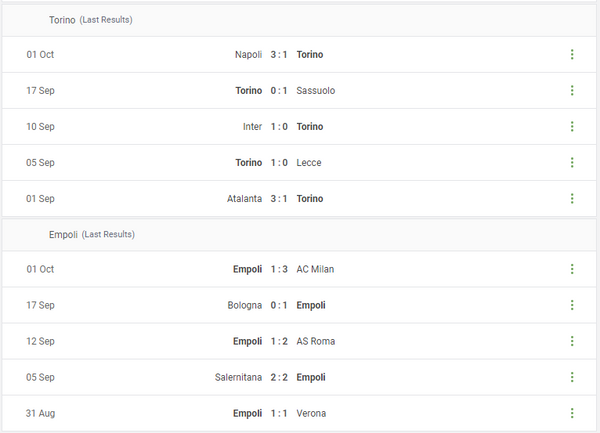Open three-dot menu for Bologna vs Empoli

point(572,305)
